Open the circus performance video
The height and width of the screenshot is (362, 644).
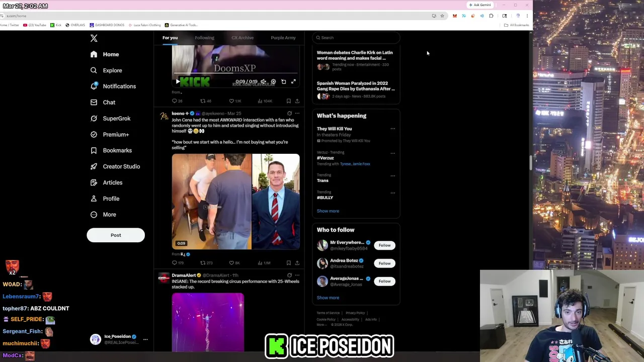pos(208,322)
